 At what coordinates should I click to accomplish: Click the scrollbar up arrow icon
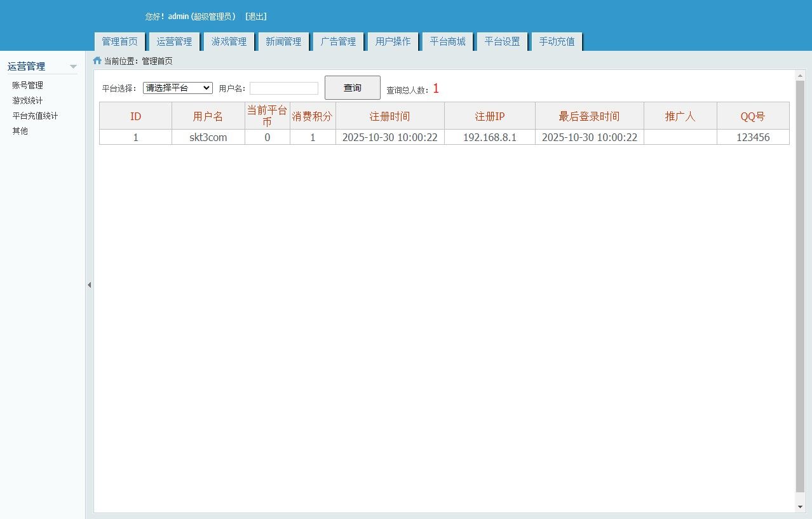pos(800,76)
